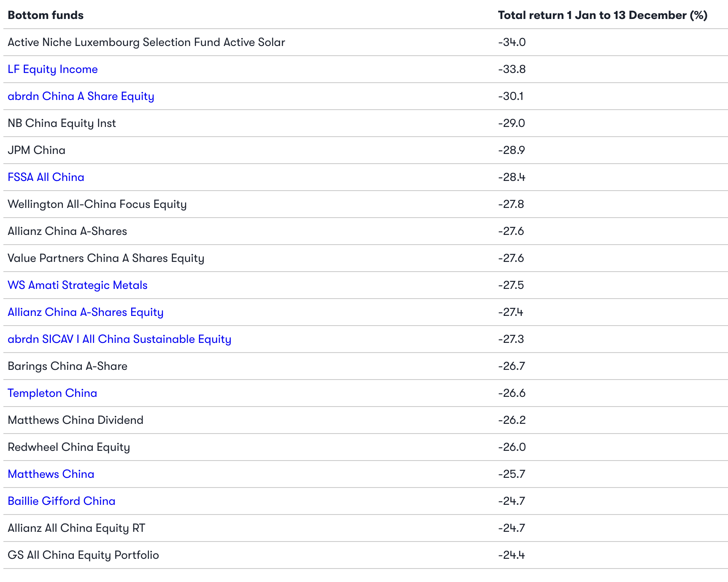Image resolution: width=728 pixels, height=582 pixels.
Task: Select the -27.5 return value
Action: (x=511, y=285)
